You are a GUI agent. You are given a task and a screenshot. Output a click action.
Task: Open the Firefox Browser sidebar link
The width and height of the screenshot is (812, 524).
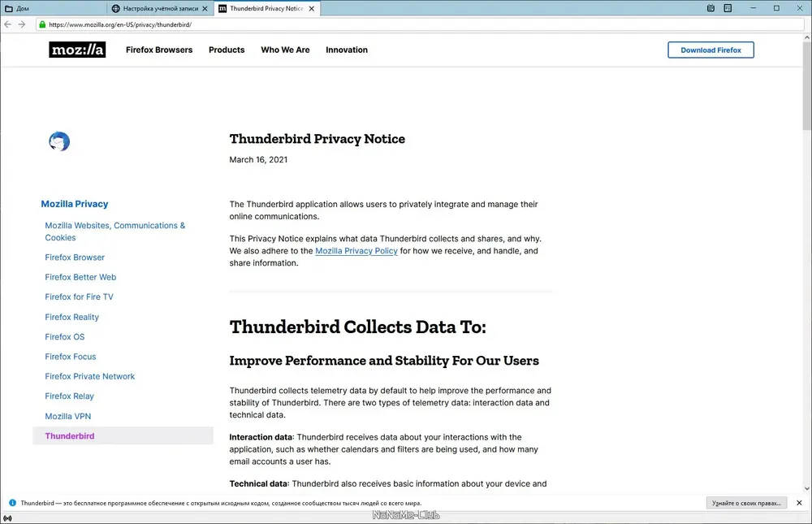point(75,257)
